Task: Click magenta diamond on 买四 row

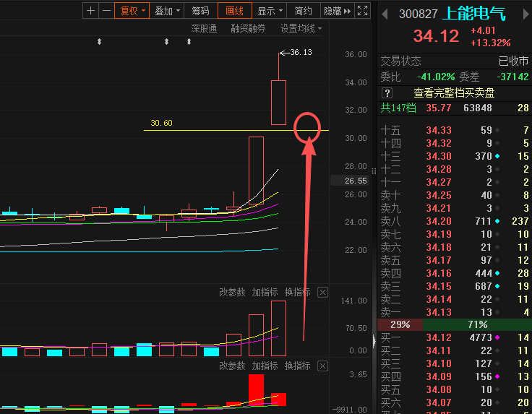Action: 497,376
